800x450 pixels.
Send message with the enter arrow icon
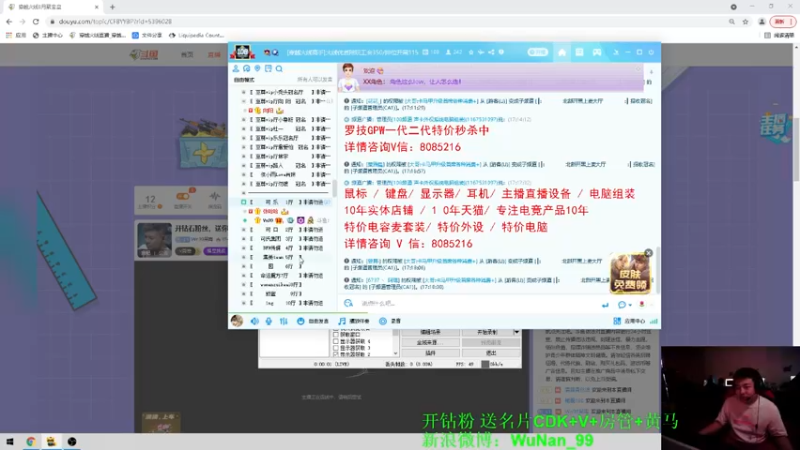pyautogui.click(x=605, y=305)
